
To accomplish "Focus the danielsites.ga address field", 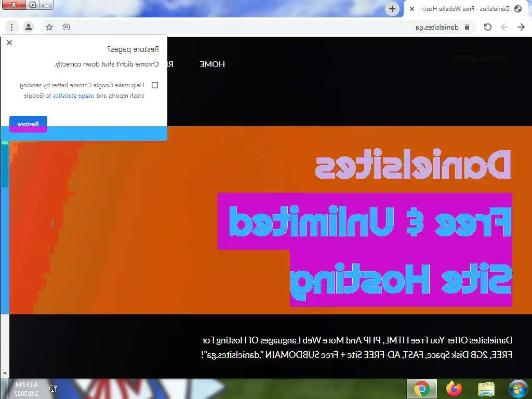I will [436, 27].
